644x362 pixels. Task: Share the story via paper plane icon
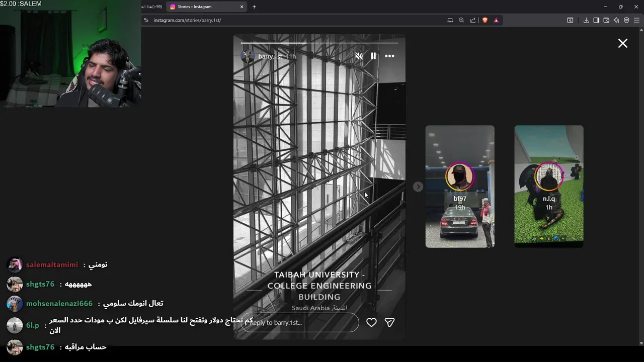389,322
